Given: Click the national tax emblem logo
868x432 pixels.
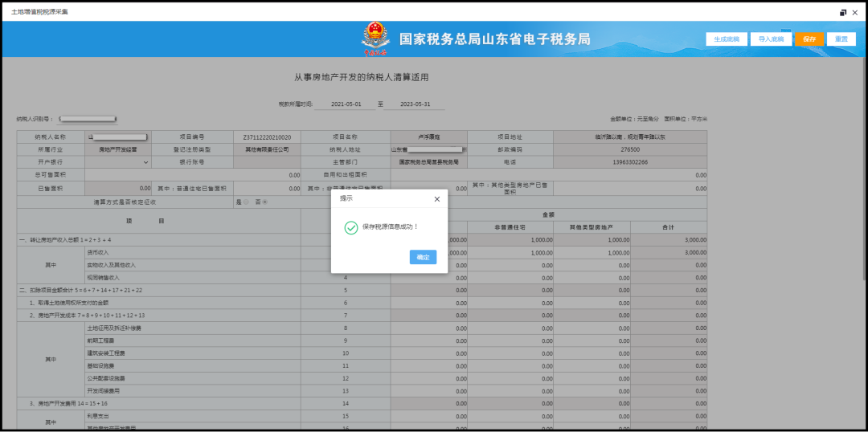Looking at the screenshot, I should (375, 39).
